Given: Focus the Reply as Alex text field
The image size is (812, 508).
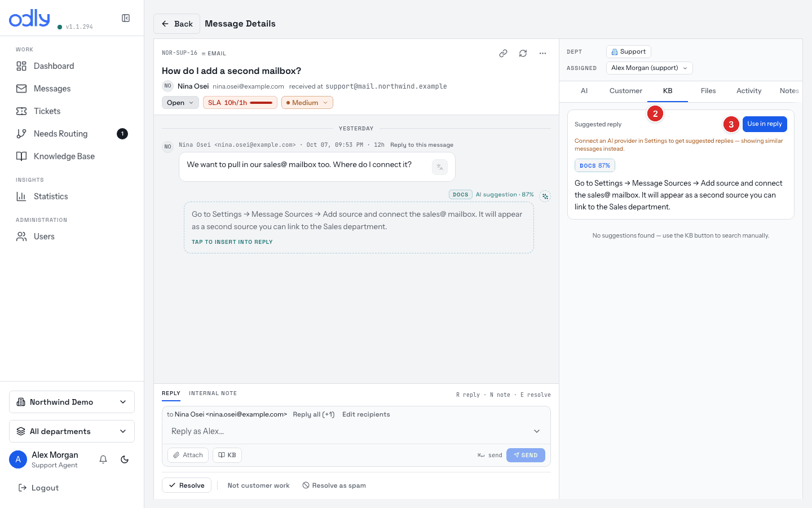Looking at the screenshot, I should (x=348, y=431).
